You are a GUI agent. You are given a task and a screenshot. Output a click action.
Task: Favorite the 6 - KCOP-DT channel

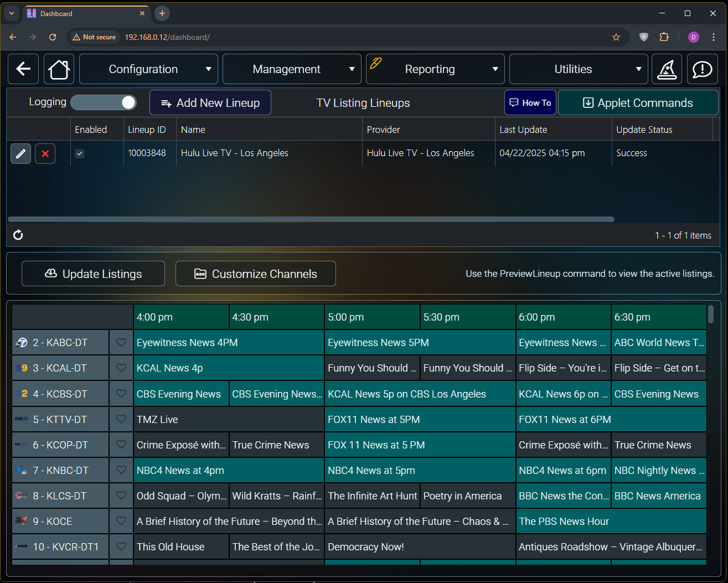121,445
